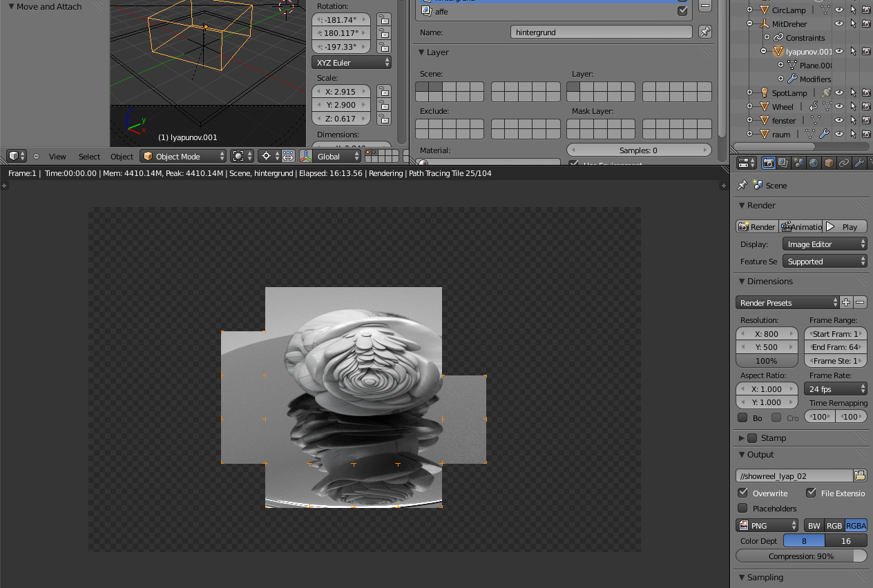The height and width of the screenshot is (588, 873).
Task: Lock the Y scale value
Action: 384,104
